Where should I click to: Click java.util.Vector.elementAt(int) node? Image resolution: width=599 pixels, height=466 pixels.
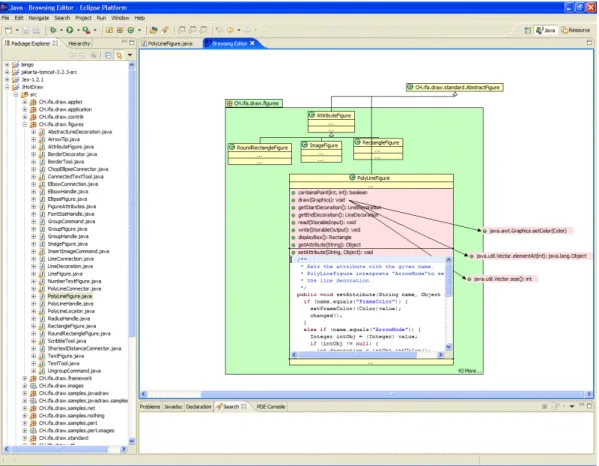(x=531, y=256)
